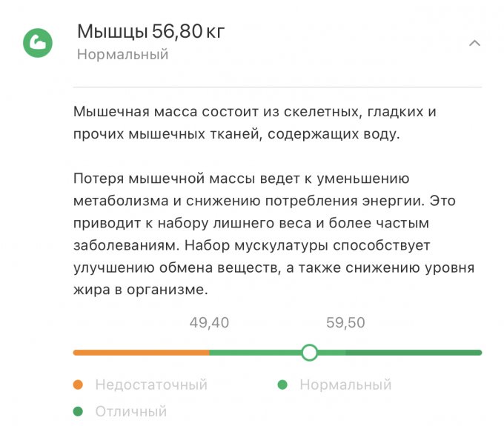This screenshot has width=504, height=426.
Task: Click the 59,50 threshold value
Action: (x=345, y=323)
